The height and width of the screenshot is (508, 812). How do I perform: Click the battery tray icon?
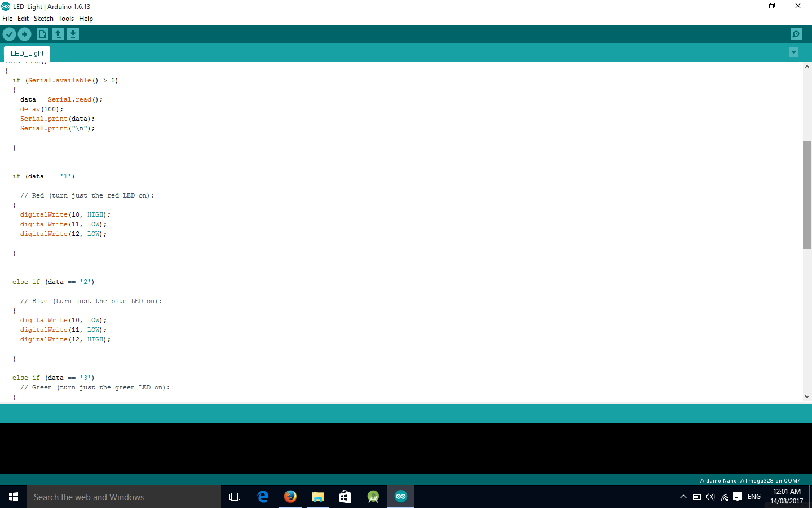point(697,497)
